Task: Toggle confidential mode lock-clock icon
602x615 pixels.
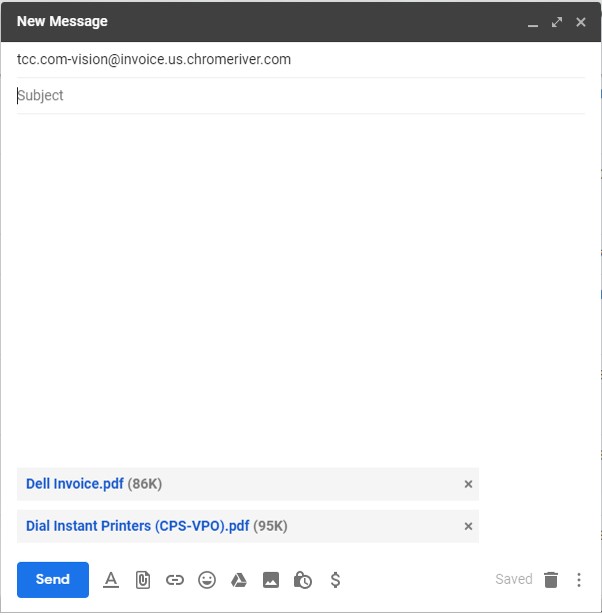Action: (302, 580)
